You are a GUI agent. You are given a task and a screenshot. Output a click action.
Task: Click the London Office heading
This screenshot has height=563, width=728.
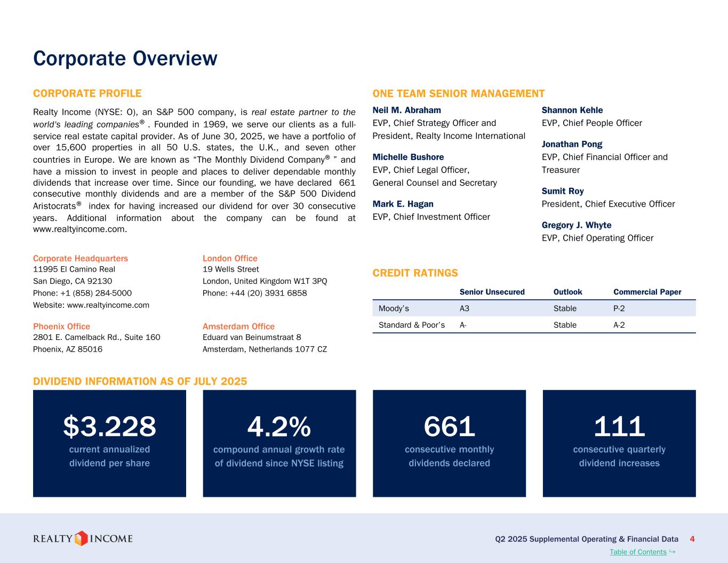click(230, 258)
